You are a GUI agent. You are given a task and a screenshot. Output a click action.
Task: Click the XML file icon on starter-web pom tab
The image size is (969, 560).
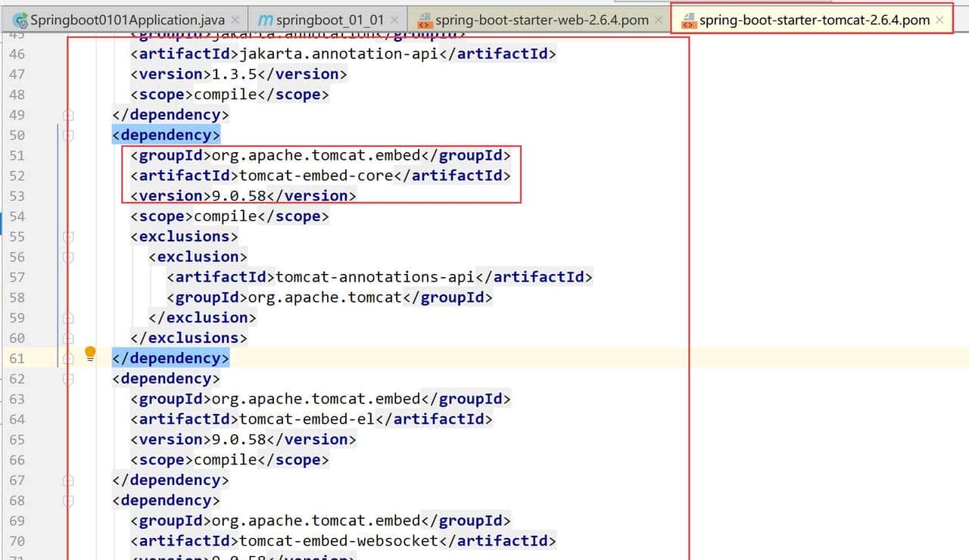(x=425, y=20)
